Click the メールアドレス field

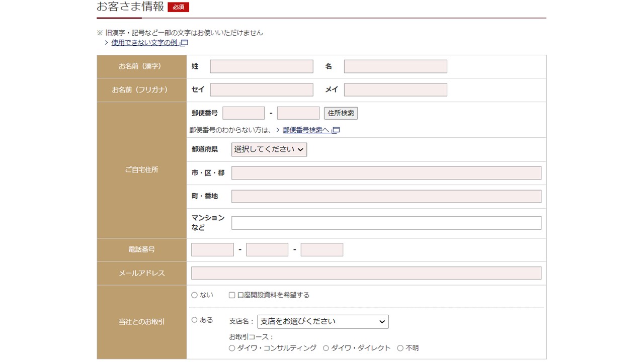pyautogui.click(x=366, y=273)
